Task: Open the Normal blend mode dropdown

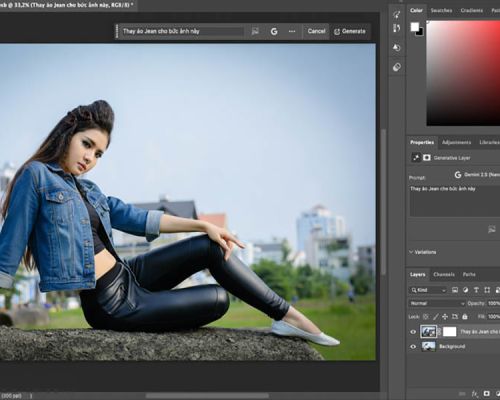Action: [437, 303]
